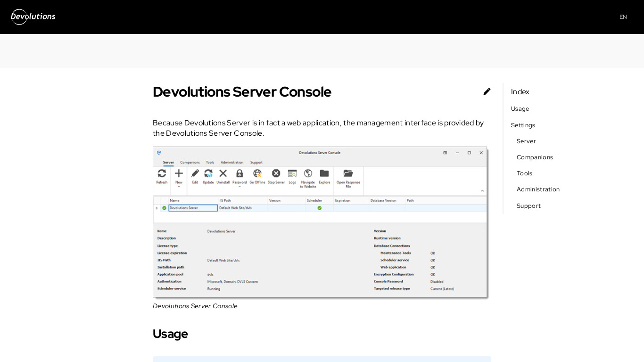The width and height of the screenshot is (644, 362).
Task: Open Administration in the Index sidebar
Action: coord(538,189)
